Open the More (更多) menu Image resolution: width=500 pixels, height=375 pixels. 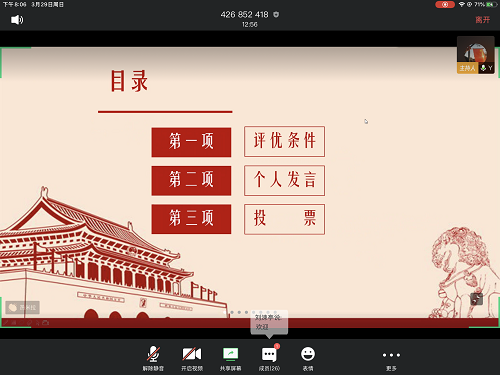pos(391,358)
